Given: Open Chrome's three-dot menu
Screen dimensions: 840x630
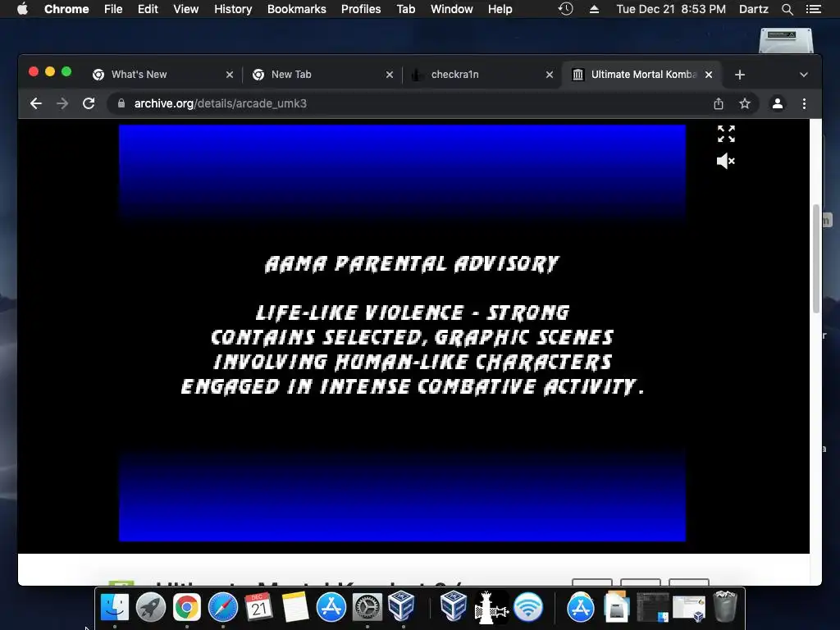Looking at the screenshot, I should (804, 103).
